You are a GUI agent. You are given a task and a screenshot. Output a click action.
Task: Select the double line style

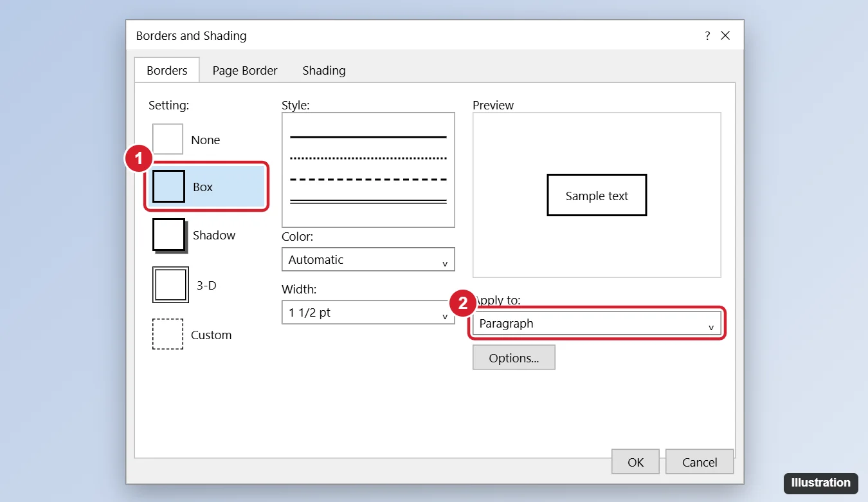click(368, 202)
